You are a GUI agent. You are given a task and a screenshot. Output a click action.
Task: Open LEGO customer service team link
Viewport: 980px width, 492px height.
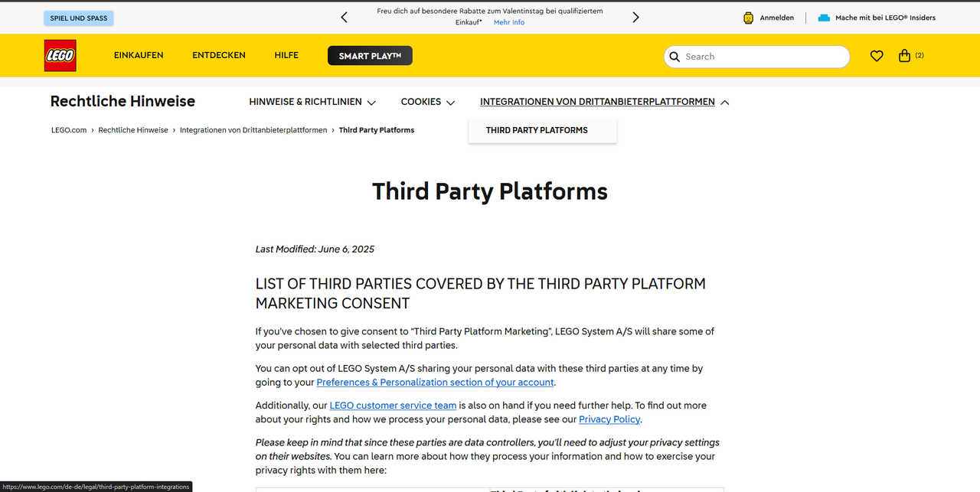tap(393, 406)
